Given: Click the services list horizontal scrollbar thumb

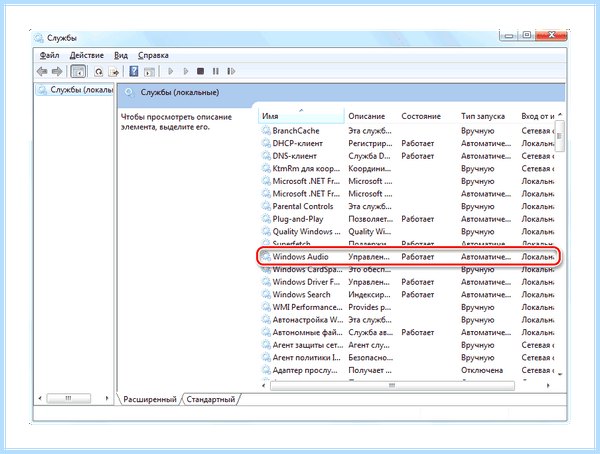Looking at the screenshot, I should pyautogui.click(x=392, y=385).
